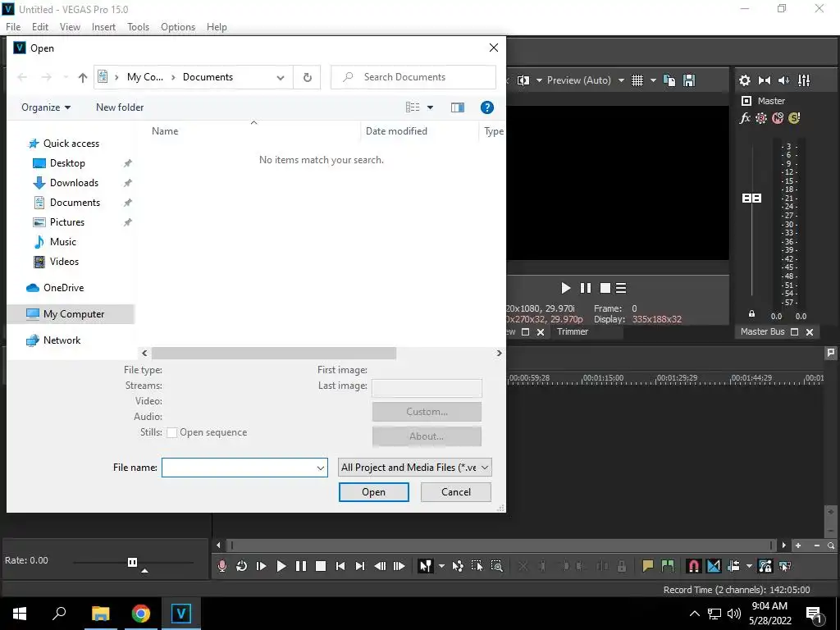Click the Insert Marker icon
The width and height of the screenshot is (840, 630).
[648, 566]
